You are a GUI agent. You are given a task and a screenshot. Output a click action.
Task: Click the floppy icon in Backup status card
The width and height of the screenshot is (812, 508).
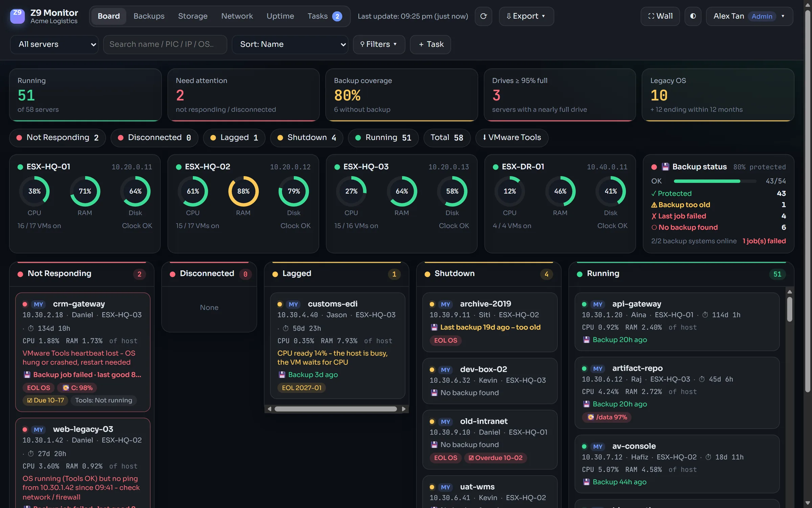point(665,167)
